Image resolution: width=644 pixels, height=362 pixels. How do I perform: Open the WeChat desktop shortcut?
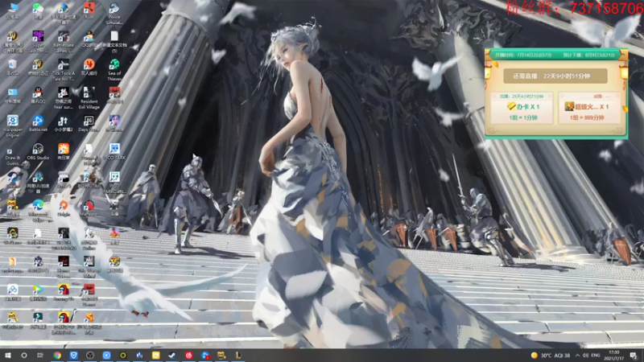pyautogui.click(x=38, y=10)
